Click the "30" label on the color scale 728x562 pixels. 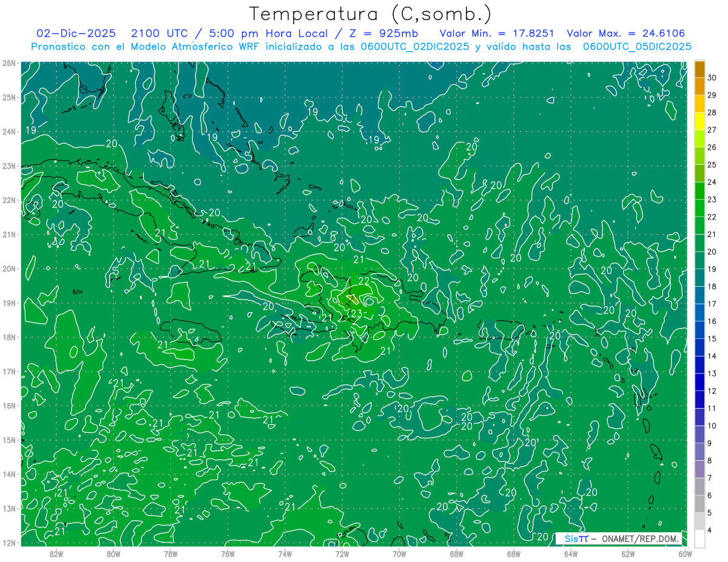[712, 78]
